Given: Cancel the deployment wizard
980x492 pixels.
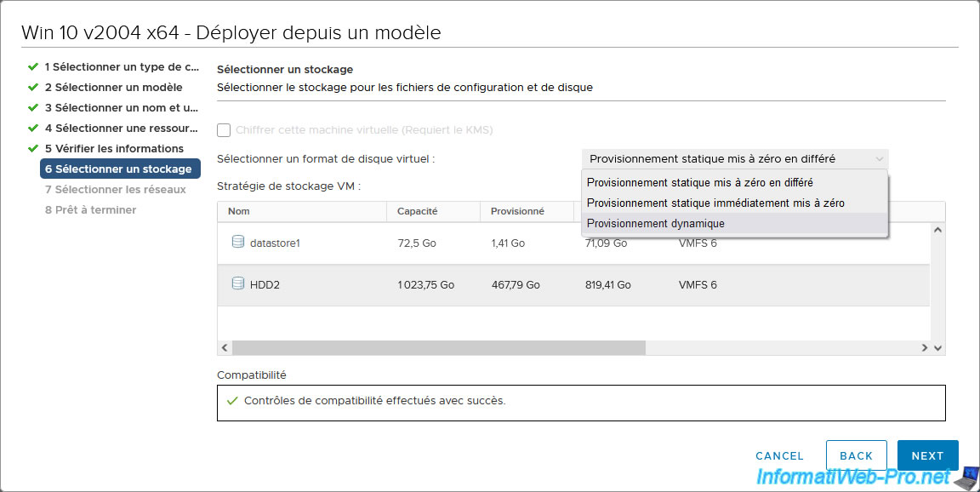Looking at the screenshot, I should coord(779,455).
